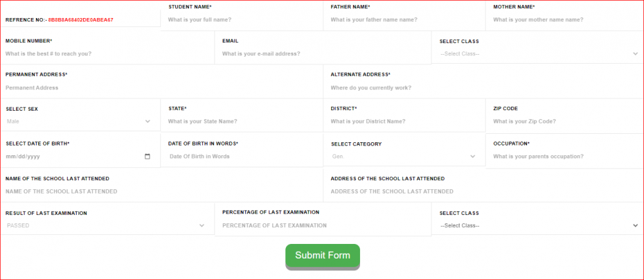
Task: Focus the Student Name input field
Action: tap(241, 20)
